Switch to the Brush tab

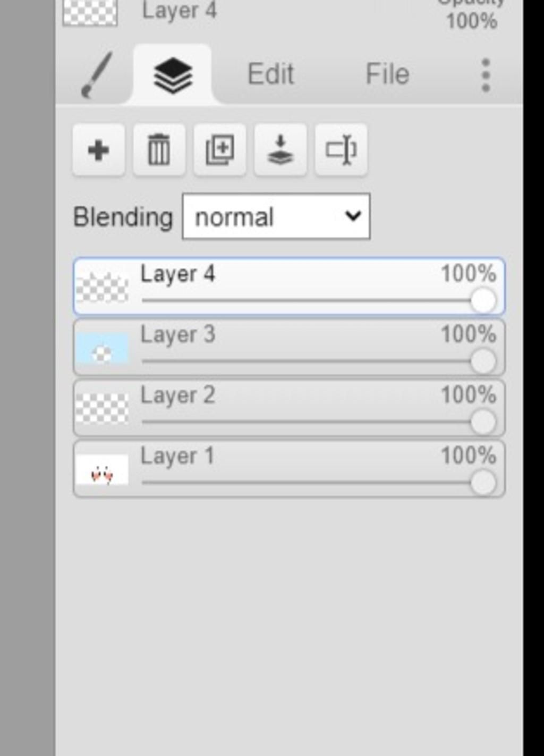[x=96, y=74]
